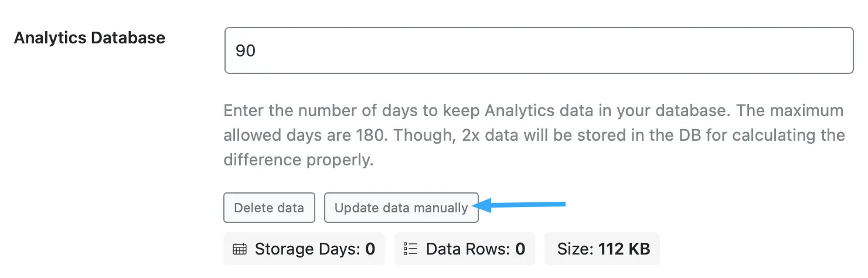
Task: Select the Update data manually button
Action: coord(401,208)
